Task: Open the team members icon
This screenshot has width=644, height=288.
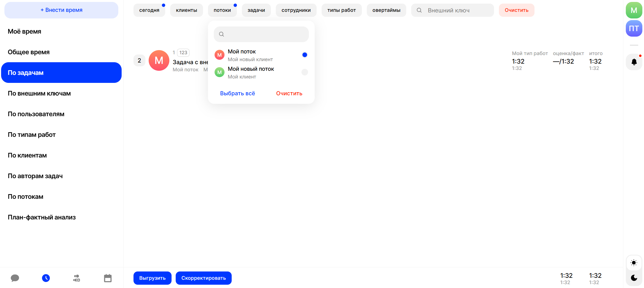Action: pyautogui.click(x=77, y=278)
